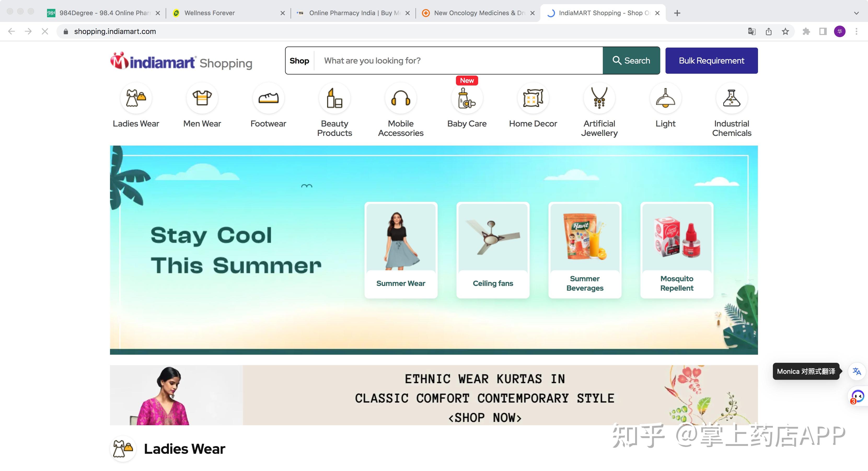Open a new browser tab
The height and width of the screenshot is (471, 868).
pyautogui.click(x=677, y=13)
